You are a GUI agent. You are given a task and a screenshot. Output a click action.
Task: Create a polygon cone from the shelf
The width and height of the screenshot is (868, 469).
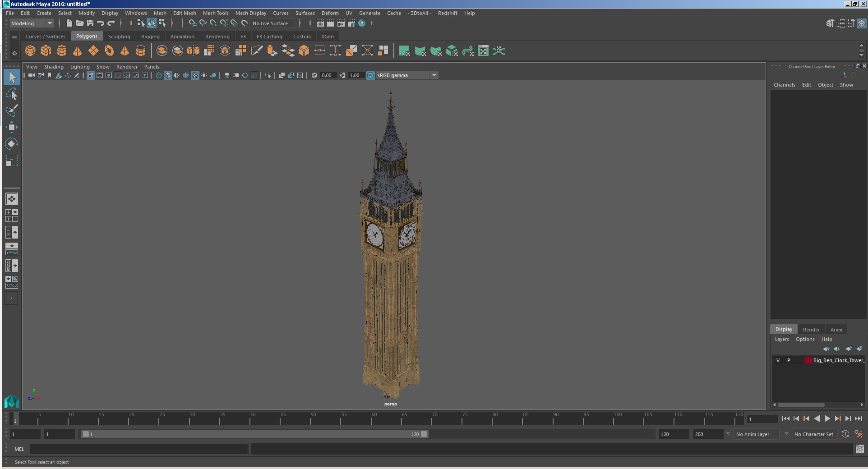point(78,51)
